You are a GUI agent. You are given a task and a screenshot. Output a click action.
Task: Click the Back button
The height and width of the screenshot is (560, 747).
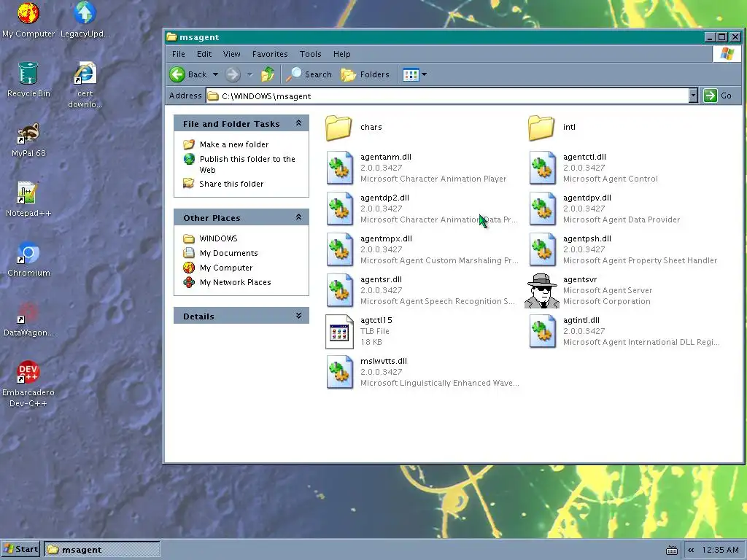click(x=189, y=74)
